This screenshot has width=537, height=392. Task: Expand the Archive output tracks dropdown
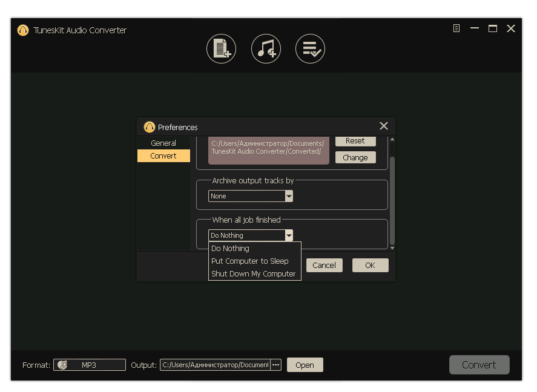tap(289, 196)
